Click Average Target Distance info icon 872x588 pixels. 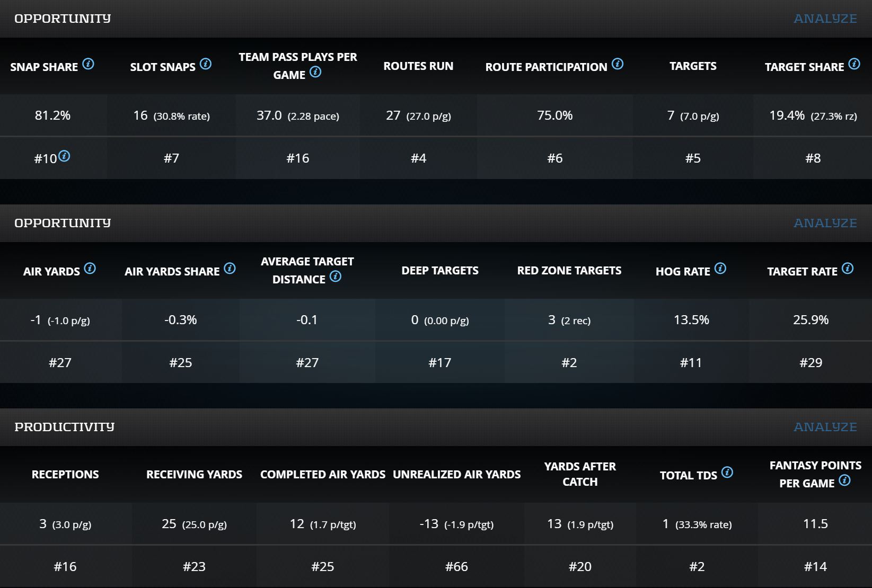pos(336,277)
